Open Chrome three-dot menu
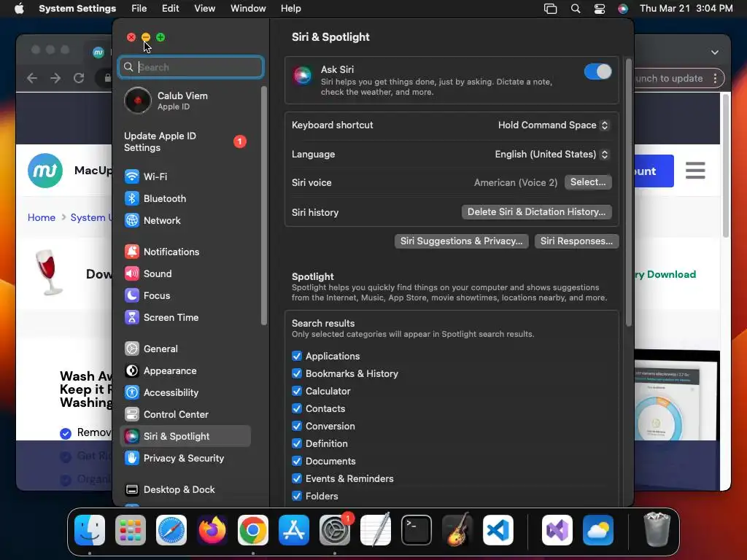The image size is (747, 560). [715, 79]
